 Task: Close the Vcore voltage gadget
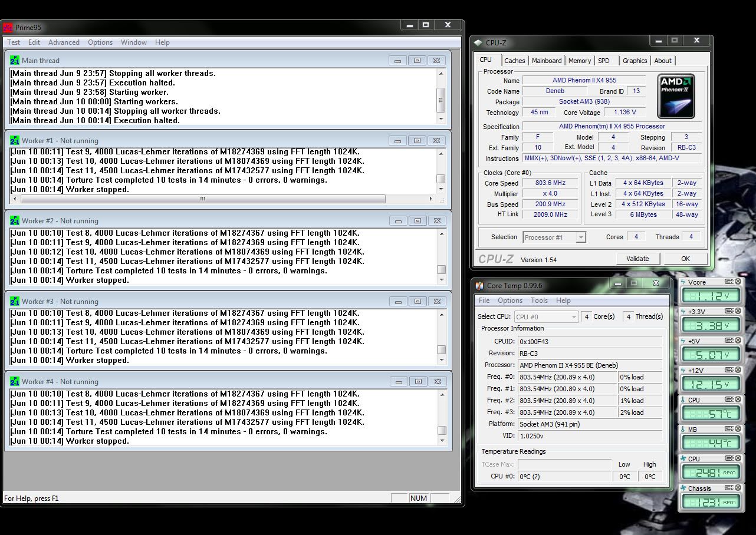pyautogui.click(x=738, y=282)
